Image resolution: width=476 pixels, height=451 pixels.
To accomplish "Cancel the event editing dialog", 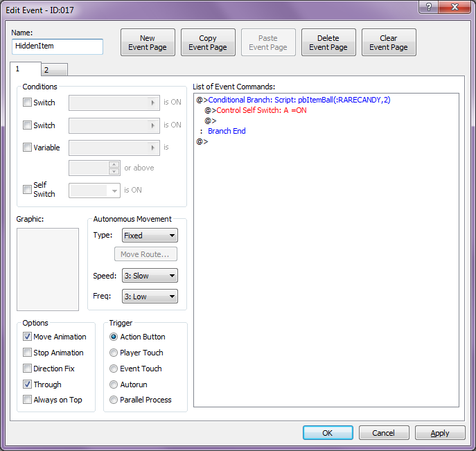I will point(384,433).
